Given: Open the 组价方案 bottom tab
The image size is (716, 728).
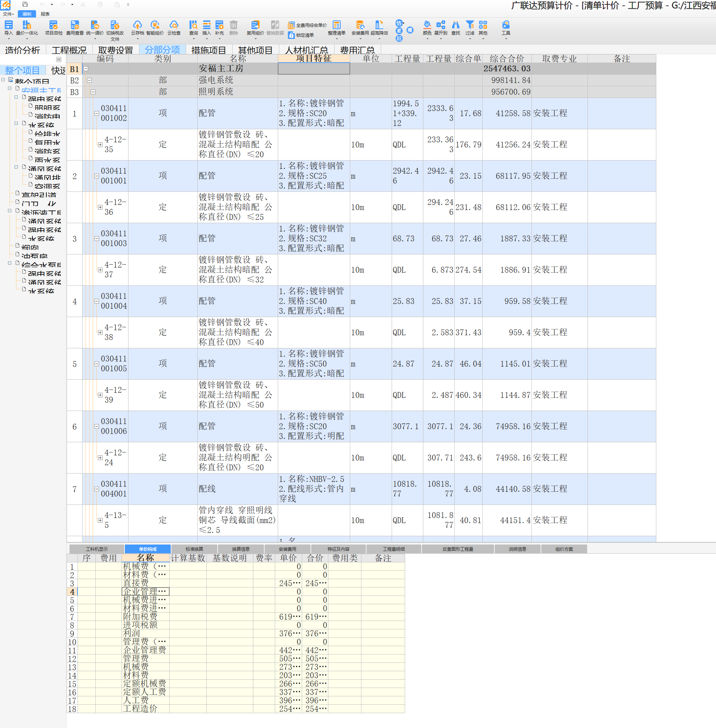Looking at the screenshot, I should click(x=564, y=549).
